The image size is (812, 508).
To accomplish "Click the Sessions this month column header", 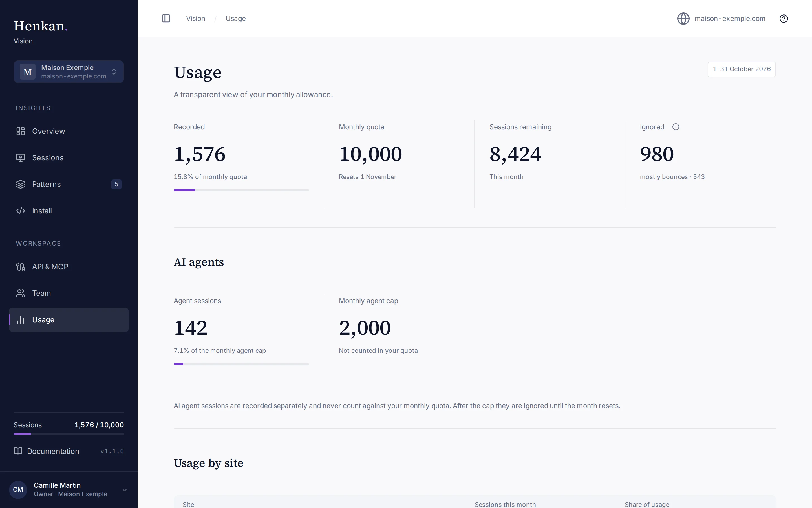I will (505, 504).
